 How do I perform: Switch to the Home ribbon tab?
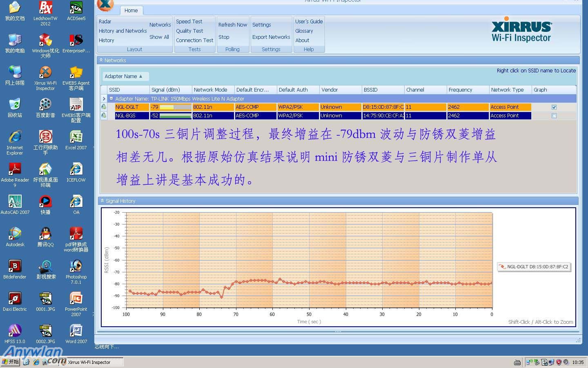tap(131, 10)
